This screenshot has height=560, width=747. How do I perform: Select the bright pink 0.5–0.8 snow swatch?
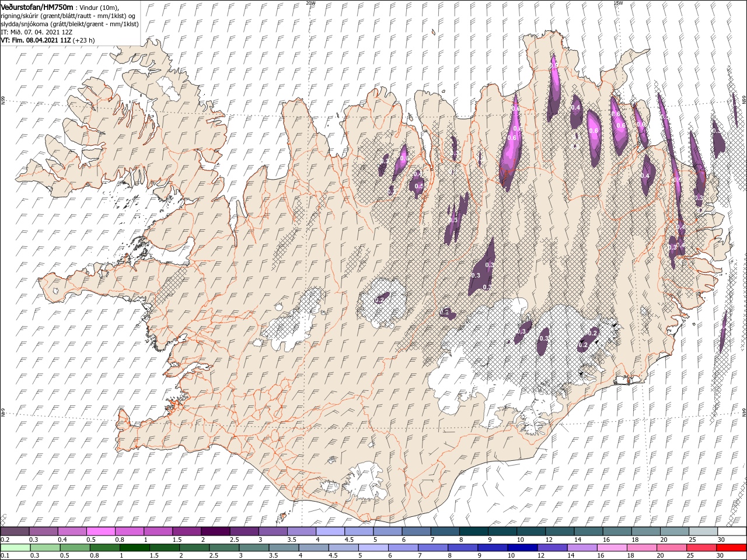pyautogui.click(x=100, y=531)
